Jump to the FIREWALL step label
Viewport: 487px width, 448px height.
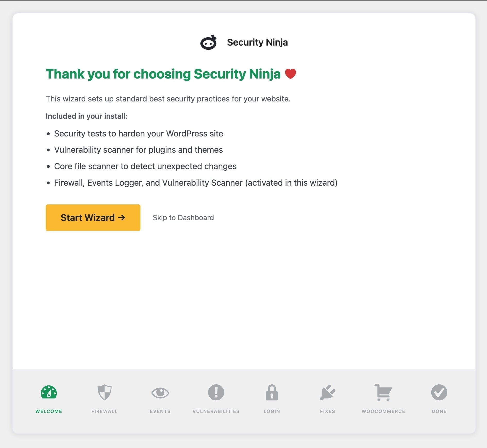(104, 411)
